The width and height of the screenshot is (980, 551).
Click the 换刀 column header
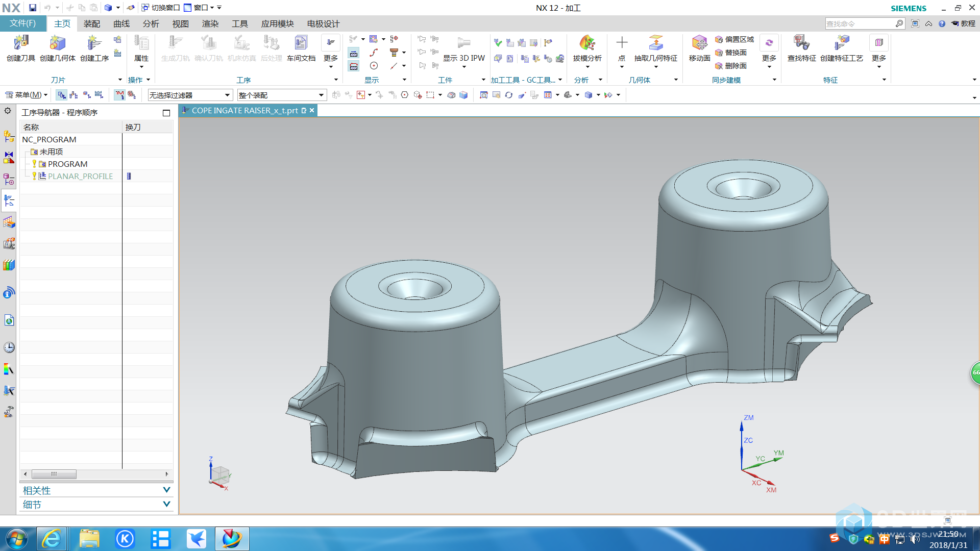point(148,127)
